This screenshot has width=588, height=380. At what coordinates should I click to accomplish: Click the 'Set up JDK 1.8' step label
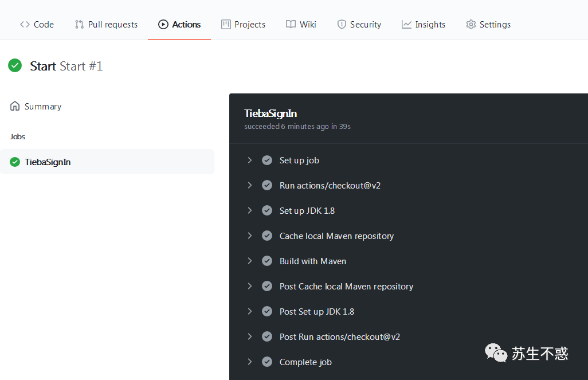coord(307,211)
